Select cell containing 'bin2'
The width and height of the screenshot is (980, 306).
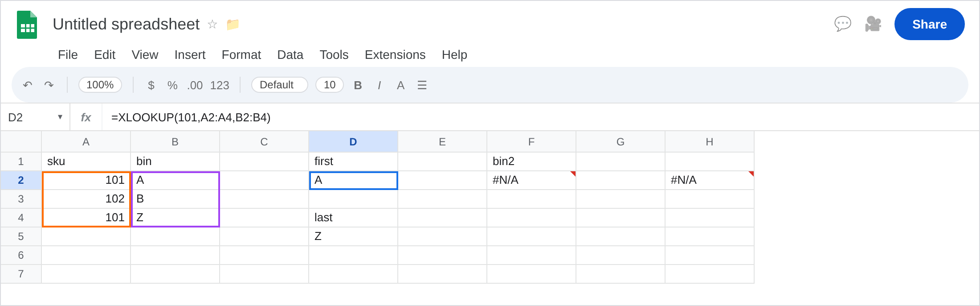click(531, 161)
